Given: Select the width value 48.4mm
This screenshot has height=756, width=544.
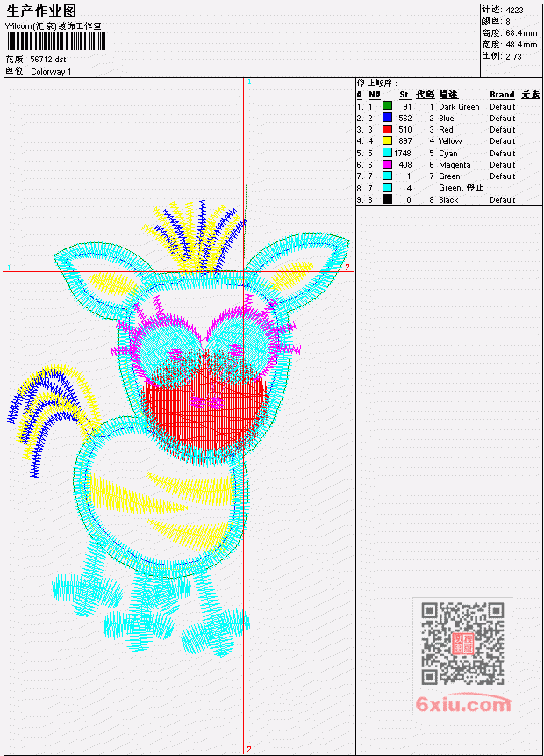Looking at the screenshot, I should pos(521,45).
